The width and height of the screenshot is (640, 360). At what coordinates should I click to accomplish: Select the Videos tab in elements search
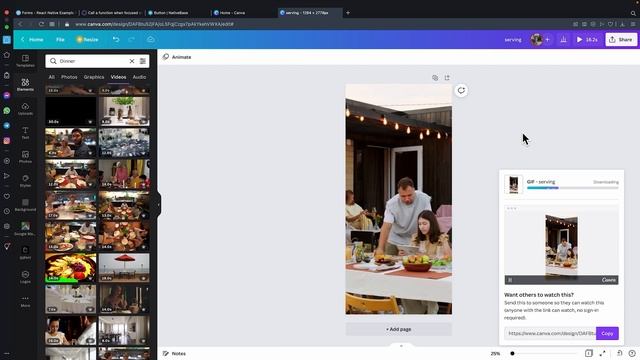(x=118, y=77)
